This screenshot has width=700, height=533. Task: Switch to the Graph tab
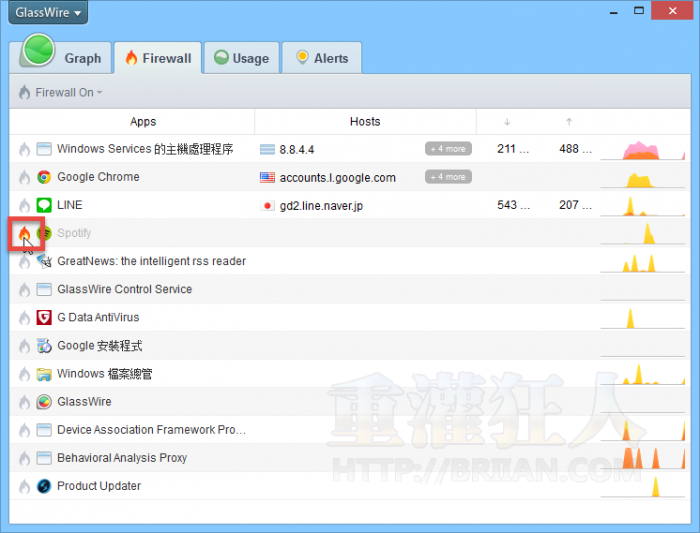point(60,57)
